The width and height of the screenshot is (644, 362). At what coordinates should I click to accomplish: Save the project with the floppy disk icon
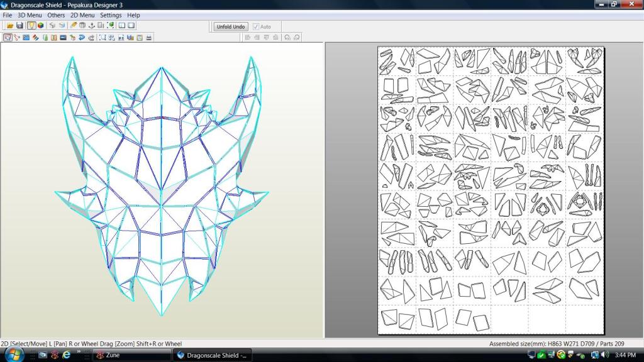pyautogui.click(x=19, y=25)
